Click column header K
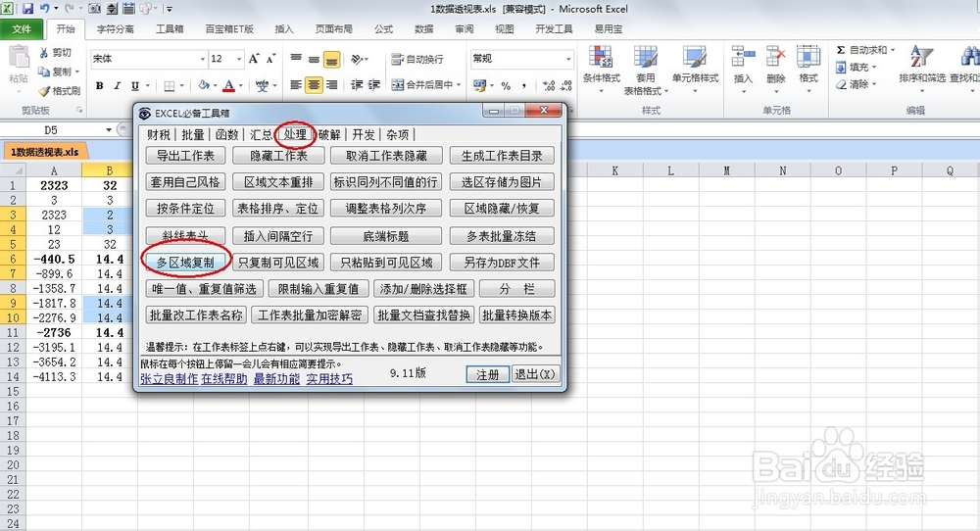 615,170
